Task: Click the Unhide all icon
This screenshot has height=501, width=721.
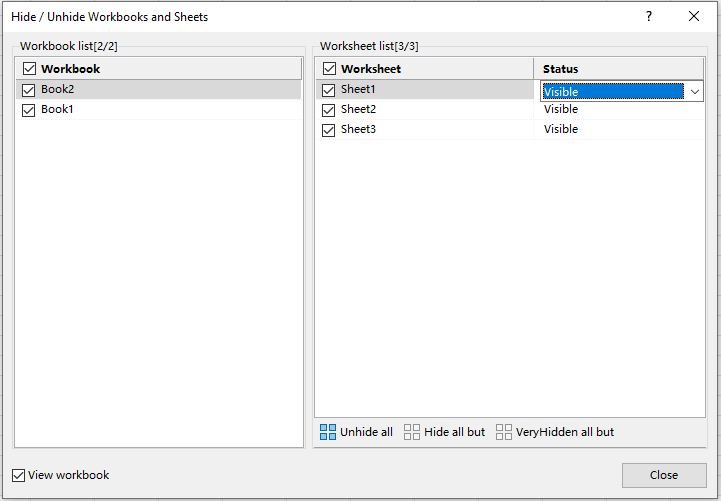Action: (328, 432)
